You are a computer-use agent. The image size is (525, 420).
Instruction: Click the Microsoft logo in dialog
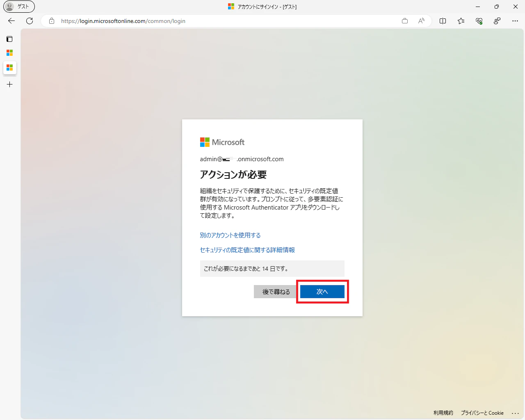[x=222, y=142]
